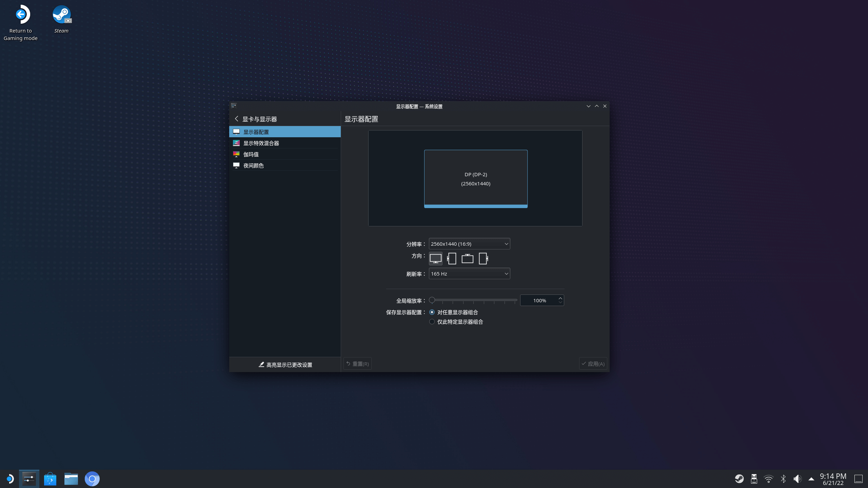The image size is (868, 488).
Task: Select the landscape orientation icon
Action: (x=435, y=259)
